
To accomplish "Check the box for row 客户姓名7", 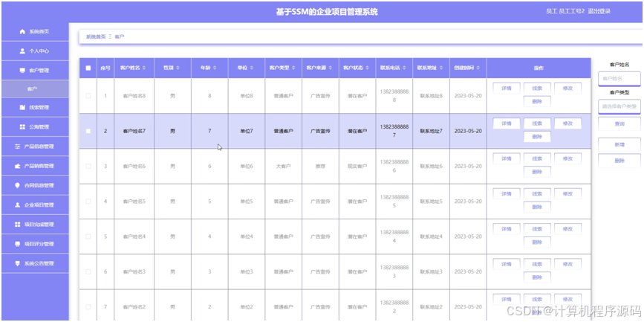I will click(88, 131).
